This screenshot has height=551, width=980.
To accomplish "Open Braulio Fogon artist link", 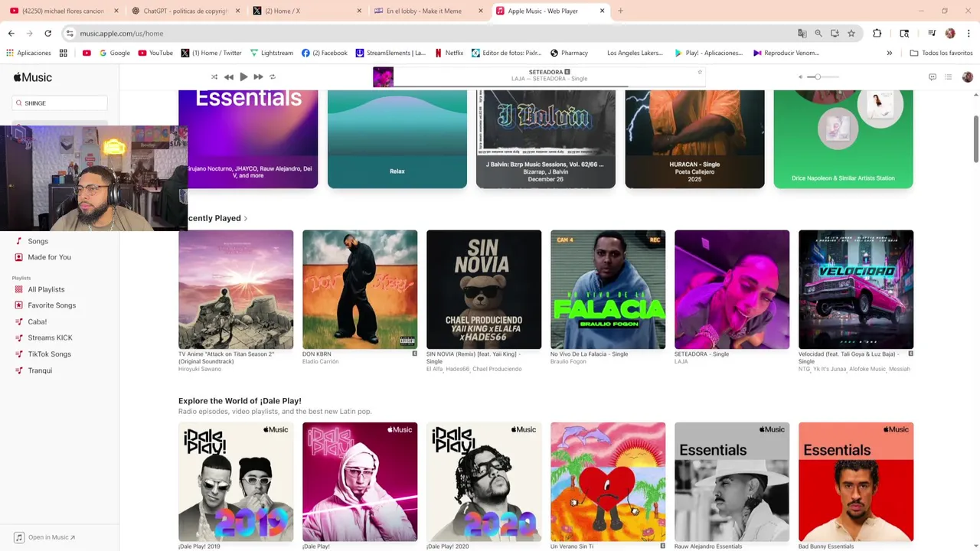I will point(568,362).
